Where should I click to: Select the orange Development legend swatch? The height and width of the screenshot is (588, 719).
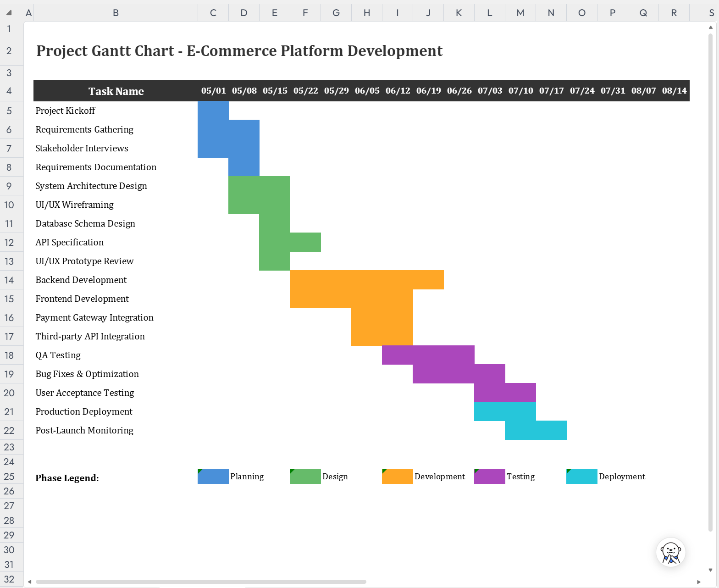(x=398, y=477)
